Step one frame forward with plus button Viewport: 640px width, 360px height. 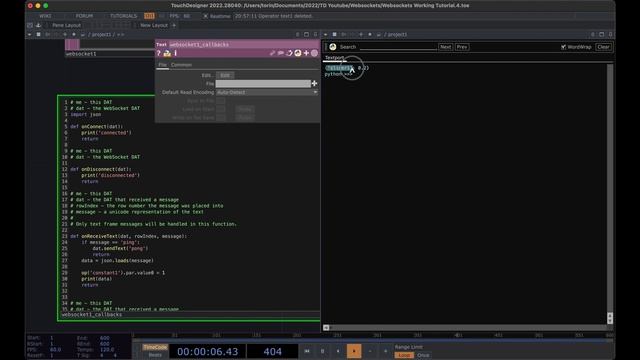click(385, 351)
